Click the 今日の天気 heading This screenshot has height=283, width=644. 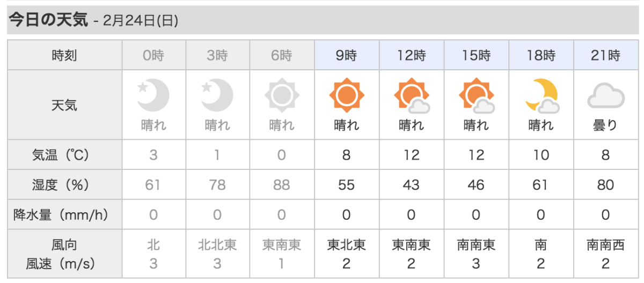(48, 20)
